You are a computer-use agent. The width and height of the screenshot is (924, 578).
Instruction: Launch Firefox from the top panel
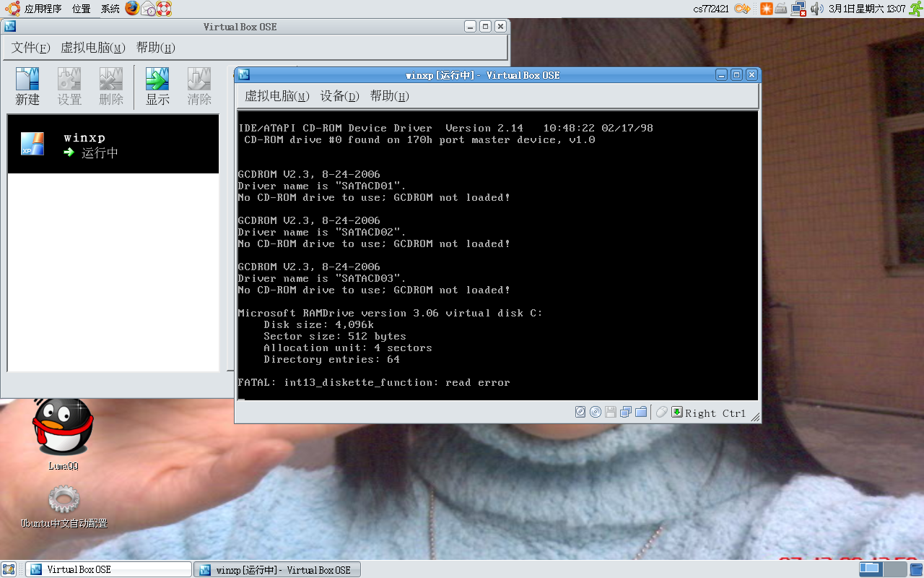pos(132,9)
